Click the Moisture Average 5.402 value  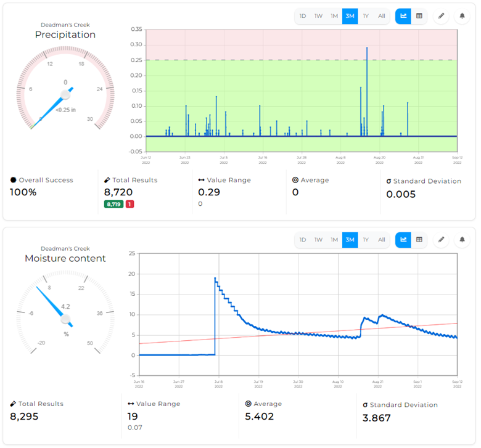(259, 417)
